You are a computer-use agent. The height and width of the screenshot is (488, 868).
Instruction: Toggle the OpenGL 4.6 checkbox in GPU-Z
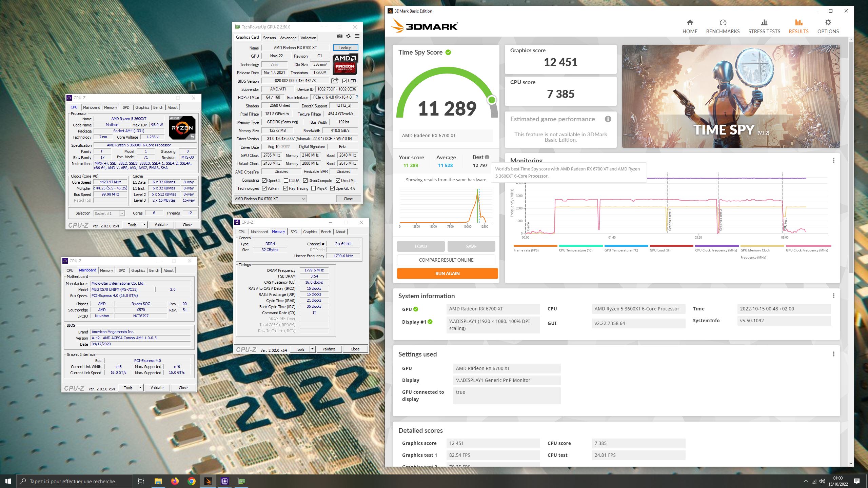coord(332,188)
